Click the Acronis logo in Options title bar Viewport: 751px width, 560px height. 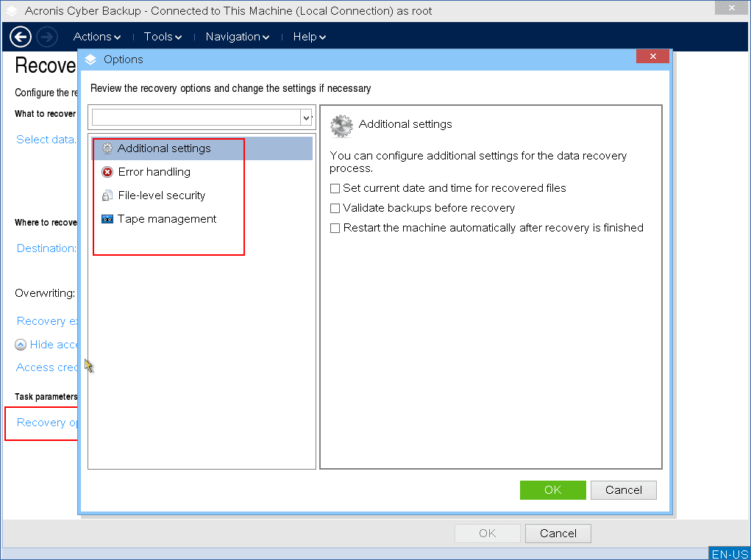pos(90,60)
